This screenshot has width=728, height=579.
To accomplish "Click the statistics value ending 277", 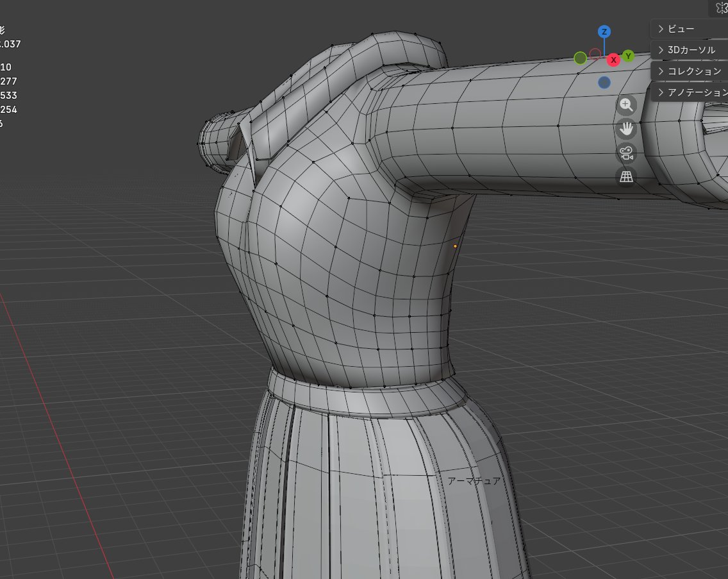I will (8, 81).
